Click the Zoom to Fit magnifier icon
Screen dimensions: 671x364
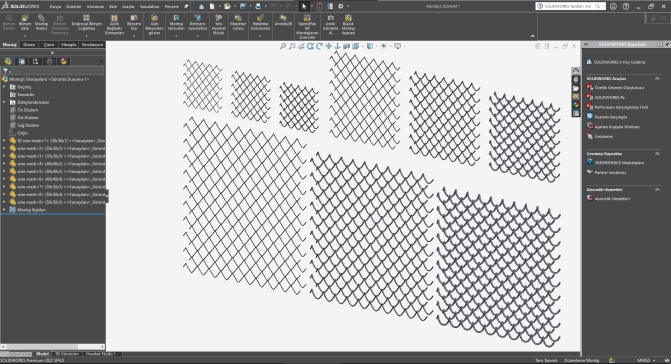pos(283,46)
